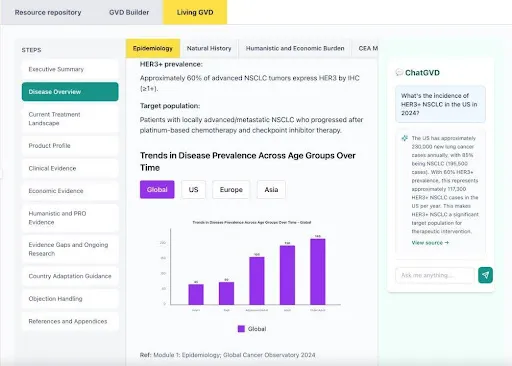
Task: Go to References and Appendices step
Action: coord(70,321)
